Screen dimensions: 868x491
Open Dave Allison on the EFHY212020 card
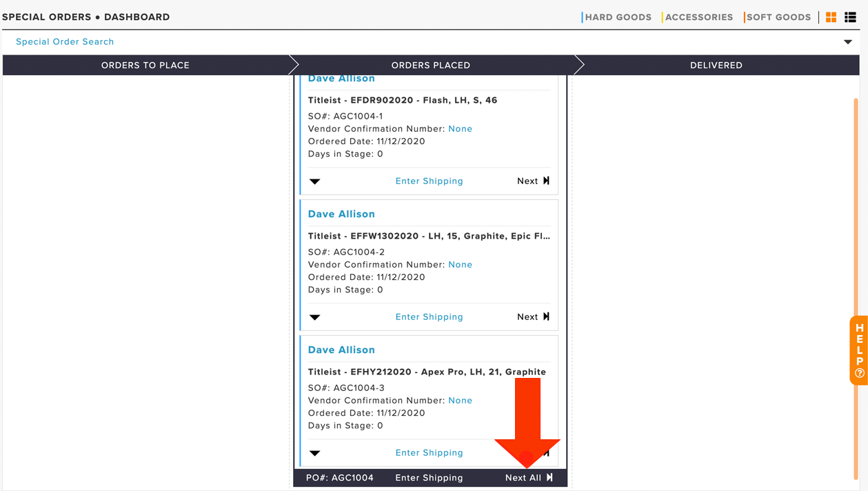tap(341, 350)
